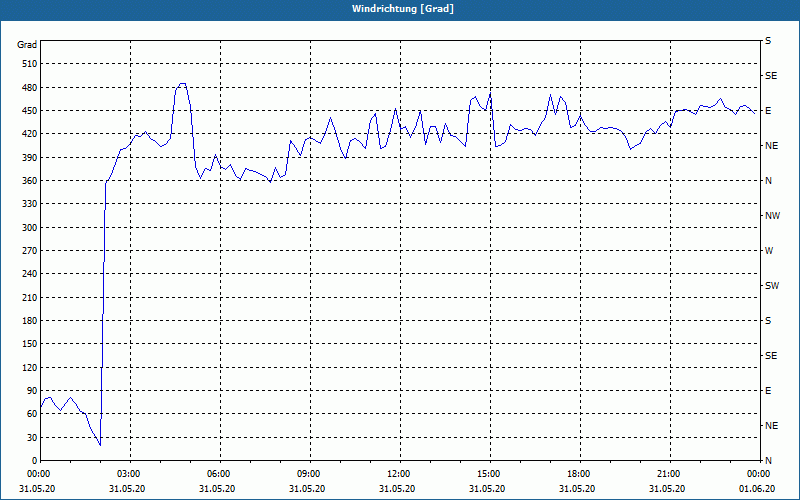Click the 09:00 time label
The height and width of the screenshot is (500, 800).
click(310, 474)
